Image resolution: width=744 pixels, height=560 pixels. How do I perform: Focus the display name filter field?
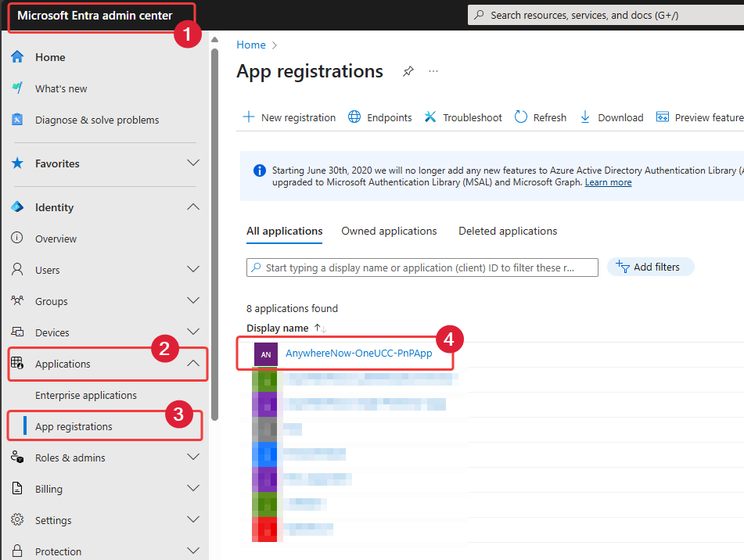coord(422,267)
